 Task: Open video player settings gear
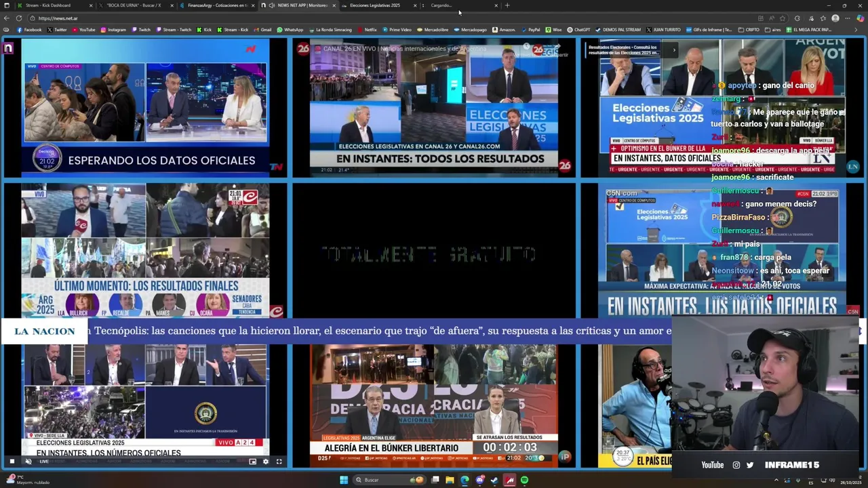point(265,462)
